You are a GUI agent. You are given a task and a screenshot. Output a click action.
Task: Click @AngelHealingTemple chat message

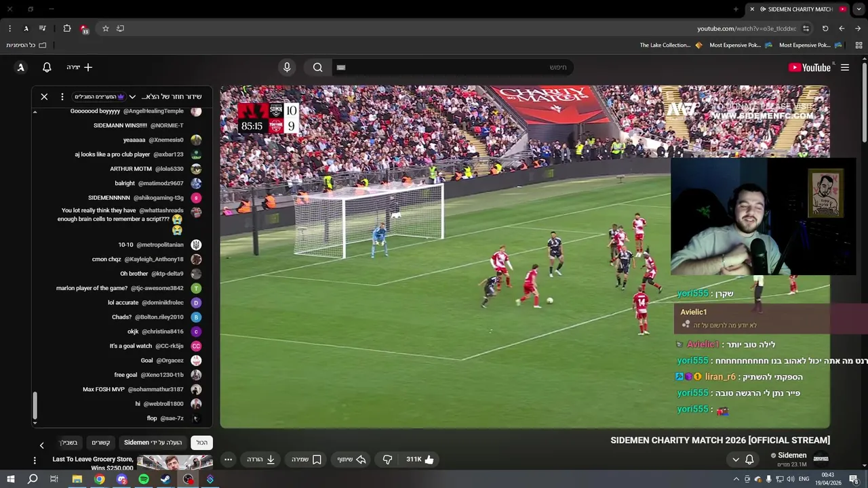(x=127, y=111)
